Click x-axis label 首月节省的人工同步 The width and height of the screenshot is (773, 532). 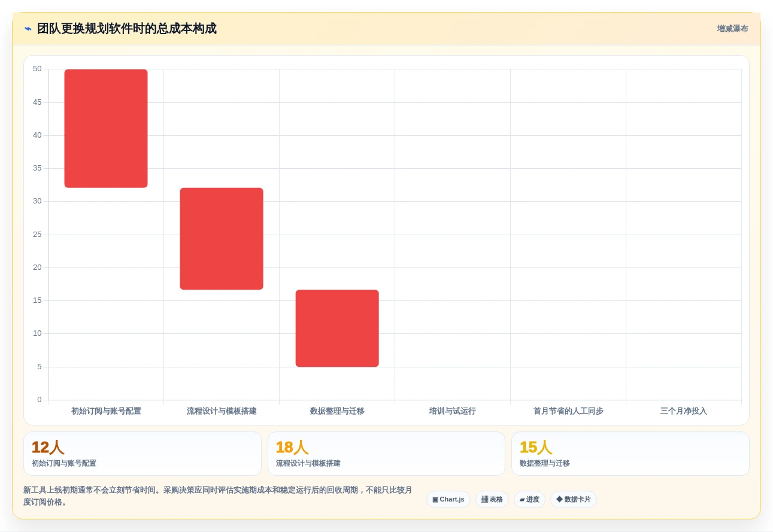point(568,411)
